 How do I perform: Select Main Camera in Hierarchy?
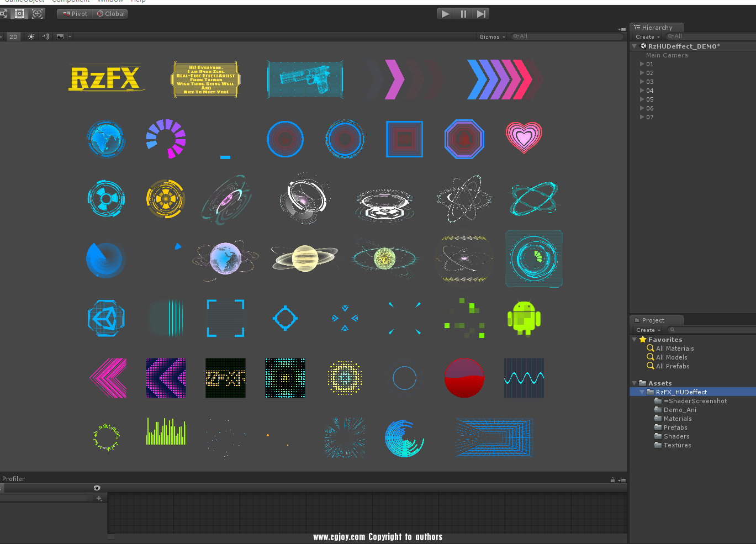point(667,55)
